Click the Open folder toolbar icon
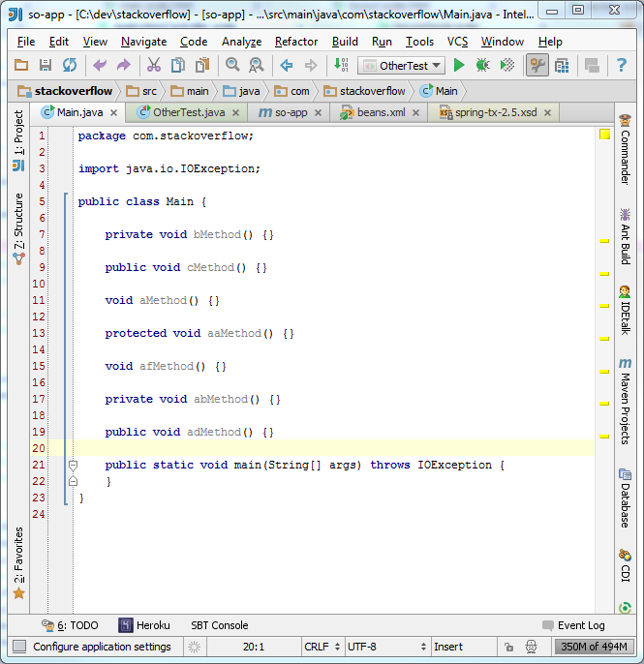The width and height of the screenshot is (644, 664). click(21, 65)
